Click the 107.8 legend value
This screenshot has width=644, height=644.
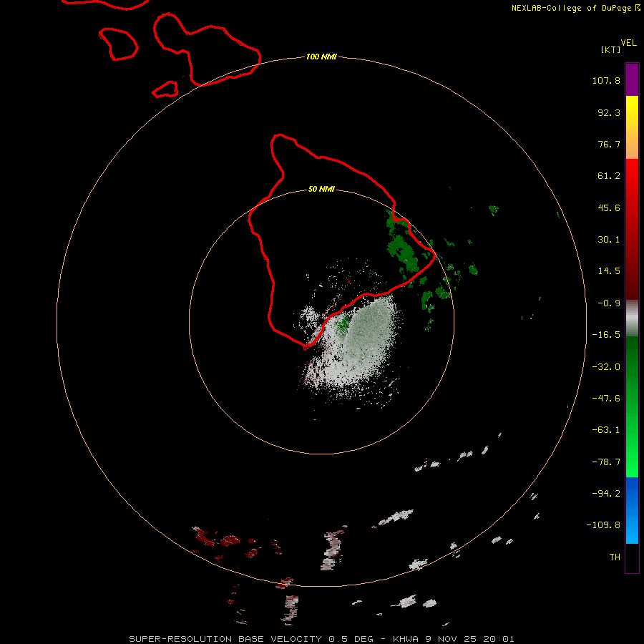(x=606, y=80)
